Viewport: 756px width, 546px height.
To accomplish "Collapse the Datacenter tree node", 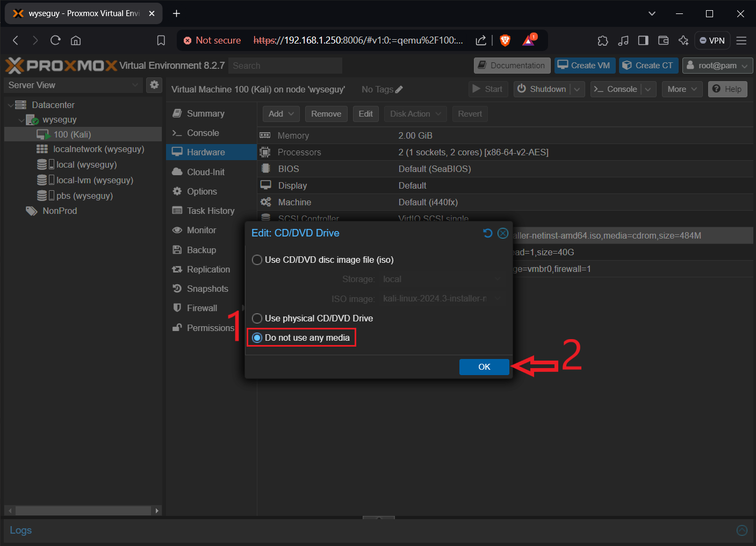I will point(10,105).
